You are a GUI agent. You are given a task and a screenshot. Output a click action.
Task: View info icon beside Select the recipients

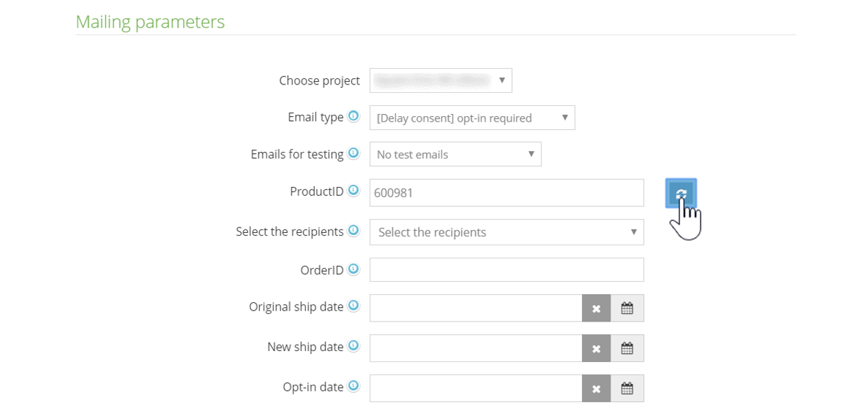tap(353, 231)
